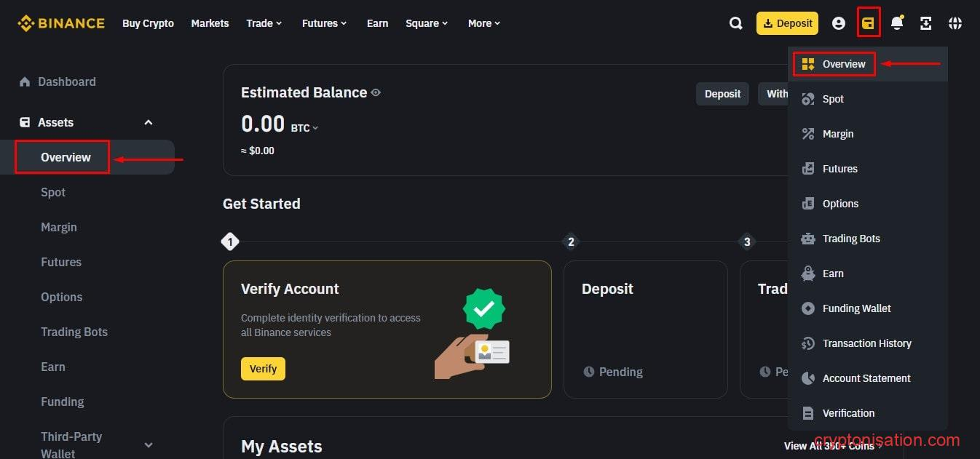Open the Markets page link
Screen dimensions: 980x459
tap(210, 23)
